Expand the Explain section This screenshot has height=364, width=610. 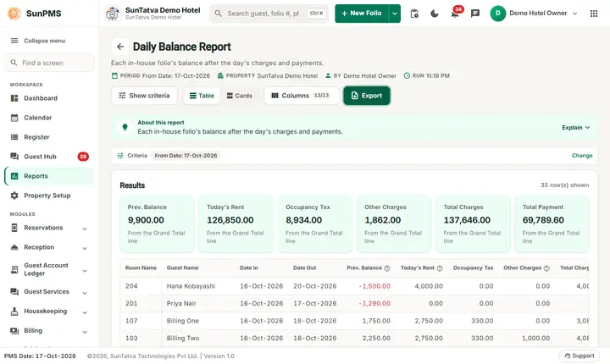[x=576, y=127]
